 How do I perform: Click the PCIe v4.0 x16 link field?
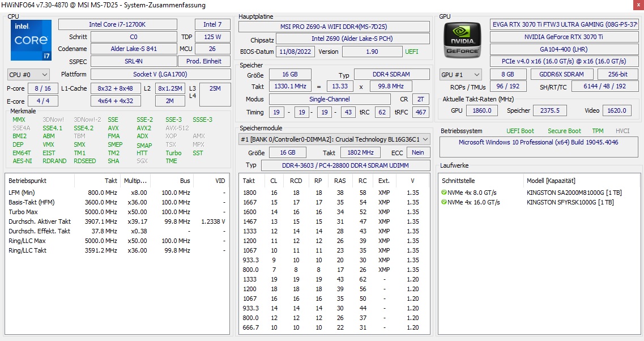pos(564,61)
